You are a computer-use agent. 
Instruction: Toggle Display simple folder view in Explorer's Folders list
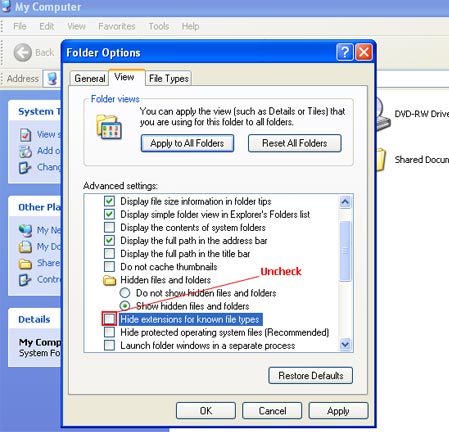pyautogui.click(x=109, y=214)
